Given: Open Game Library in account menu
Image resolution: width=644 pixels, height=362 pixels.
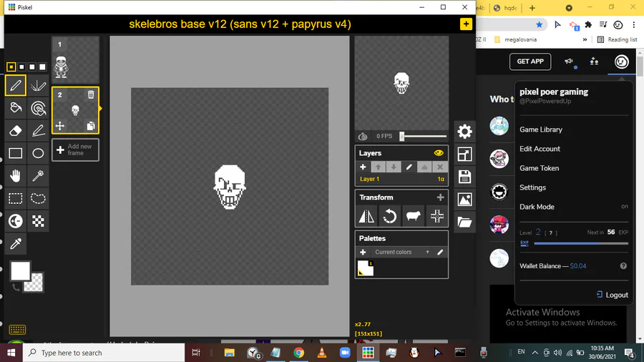Looking at the screenshot, I should tap(540, 129).
